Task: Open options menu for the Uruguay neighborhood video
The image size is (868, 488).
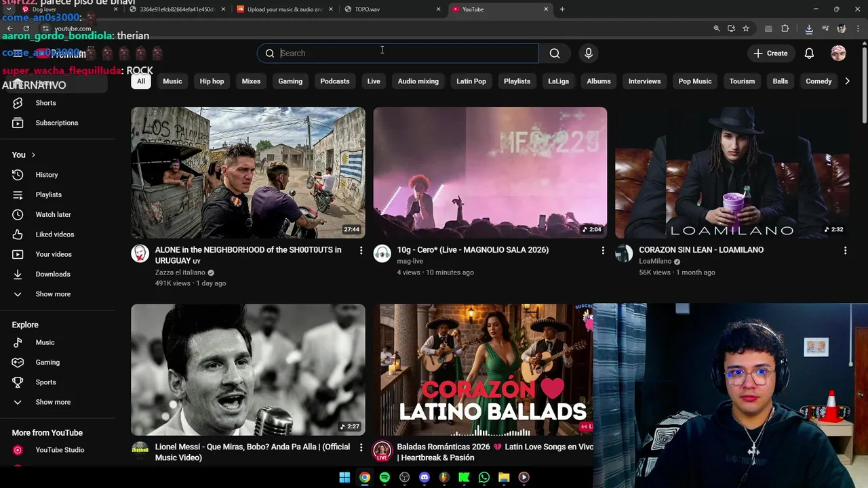Action: click(x=361, y=251)
